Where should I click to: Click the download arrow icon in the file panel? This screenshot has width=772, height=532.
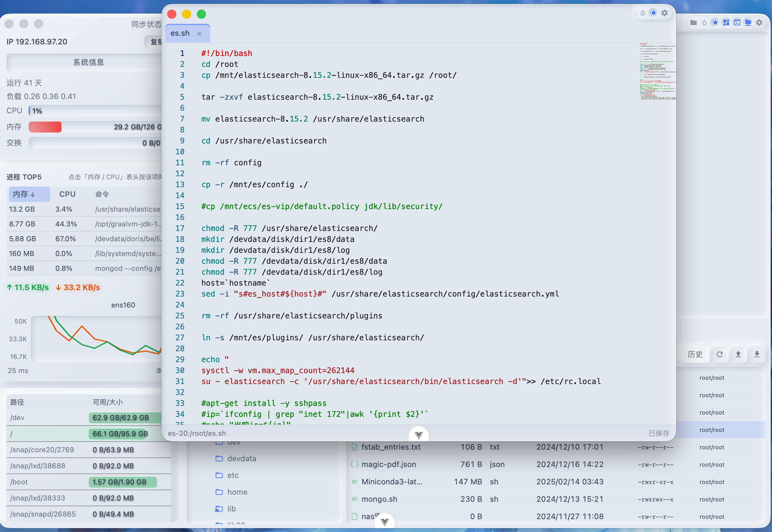pyautogui.click(x=757, y=354)
